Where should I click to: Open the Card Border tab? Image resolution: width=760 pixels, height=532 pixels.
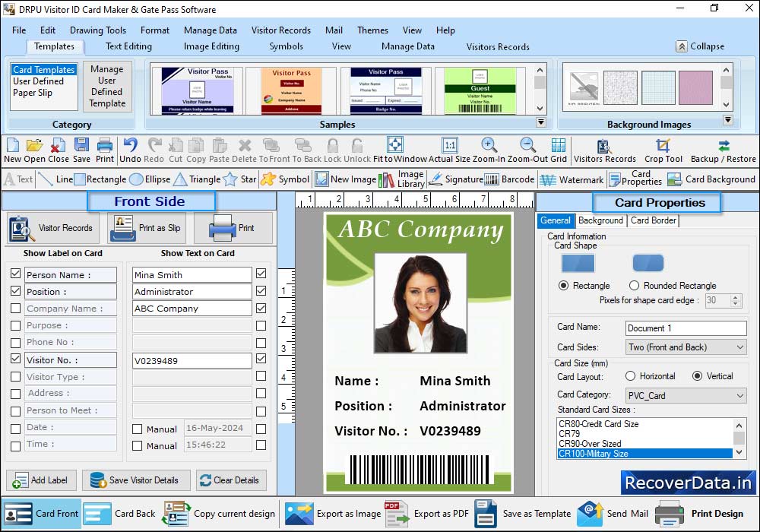coord(653,220)
